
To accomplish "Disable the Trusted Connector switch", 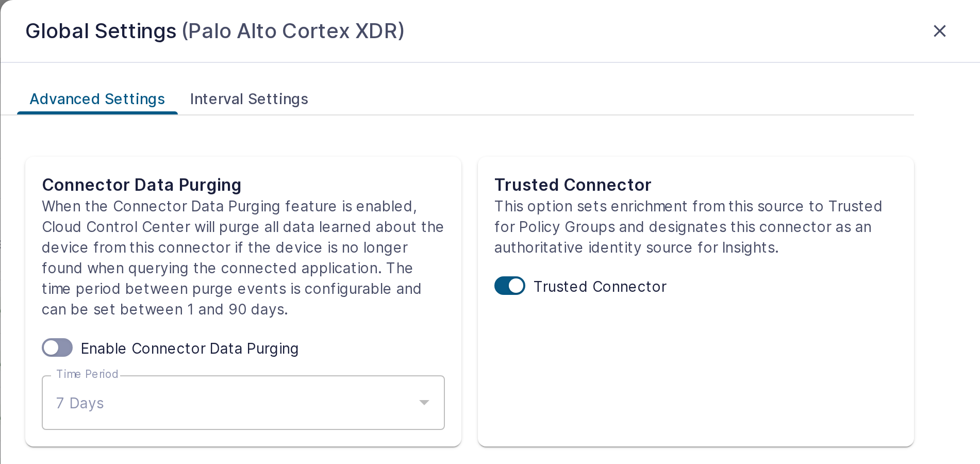I will pyautogui.click(x=510, y=286).
